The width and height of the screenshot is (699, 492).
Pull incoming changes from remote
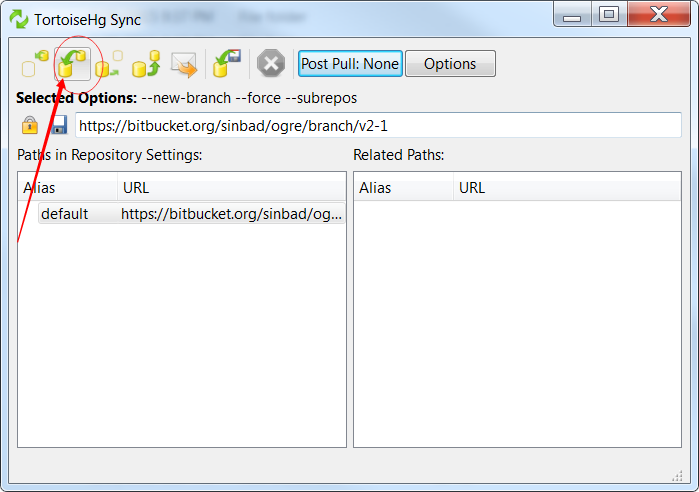[x=72, y=64]
